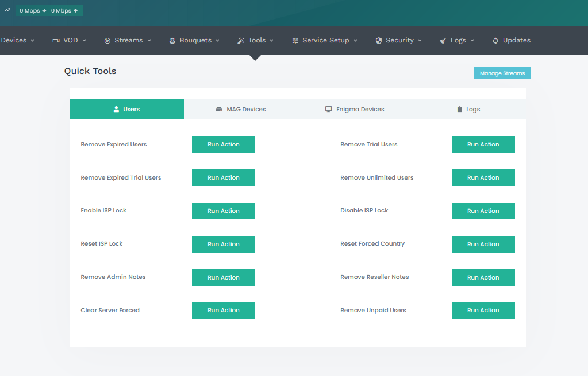Image resolution: width=588 pixels, height=376 pixels.
Task: Click the Bouquets icon in navbar
Action: pyautogui.click(x=172, y=41)
